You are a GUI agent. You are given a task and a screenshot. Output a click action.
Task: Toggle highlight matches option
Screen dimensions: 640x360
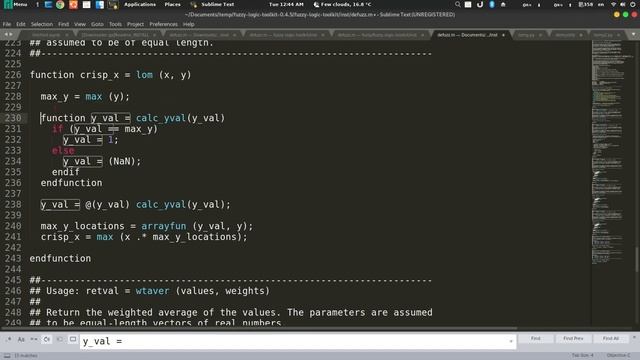pyautogui.click(x=73, y=339)
